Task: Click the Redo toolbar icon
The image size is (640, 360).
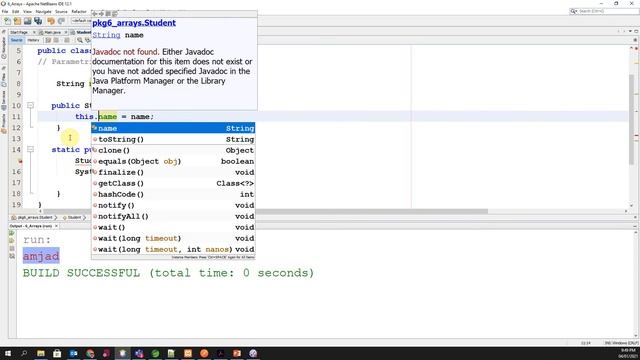Action: 61,21
